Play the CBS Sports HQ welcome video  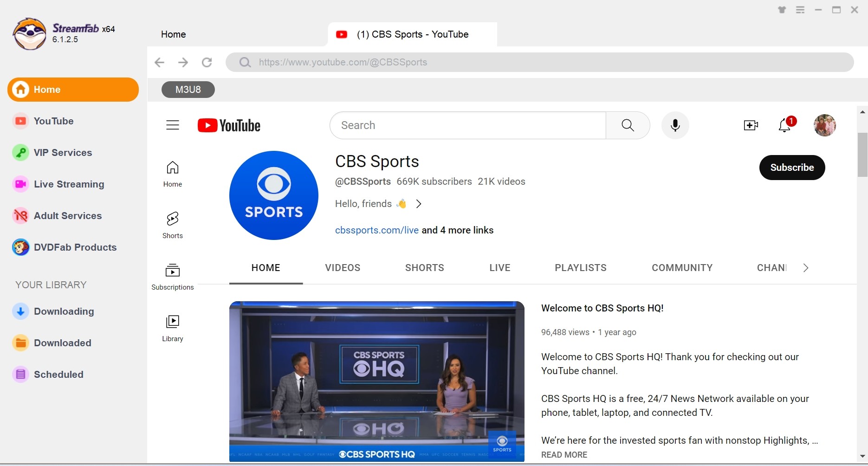pyautogui.click(x=377, y=382)
